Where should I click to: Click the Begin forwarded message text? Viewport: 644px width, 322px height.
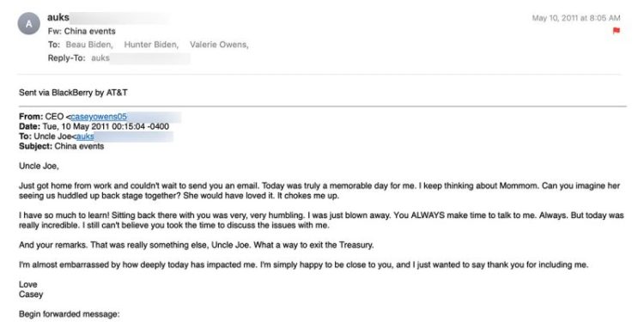click(69, 314)
